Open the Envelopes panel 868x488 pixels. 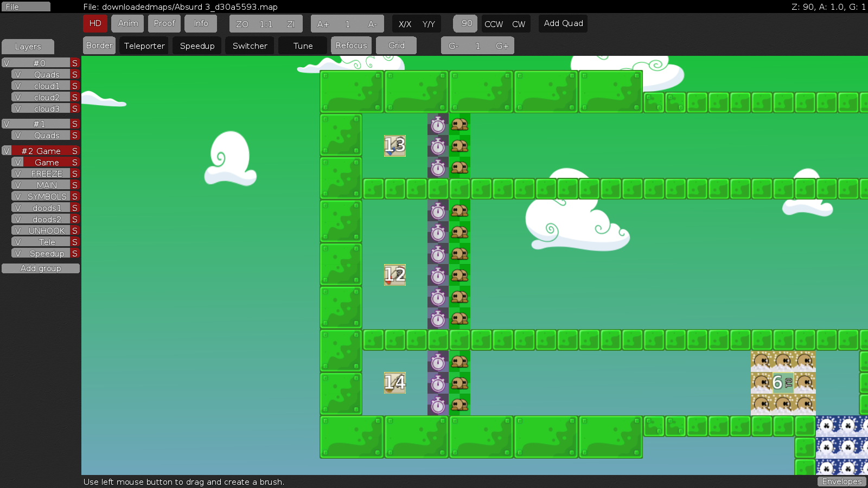click(841, 481)
